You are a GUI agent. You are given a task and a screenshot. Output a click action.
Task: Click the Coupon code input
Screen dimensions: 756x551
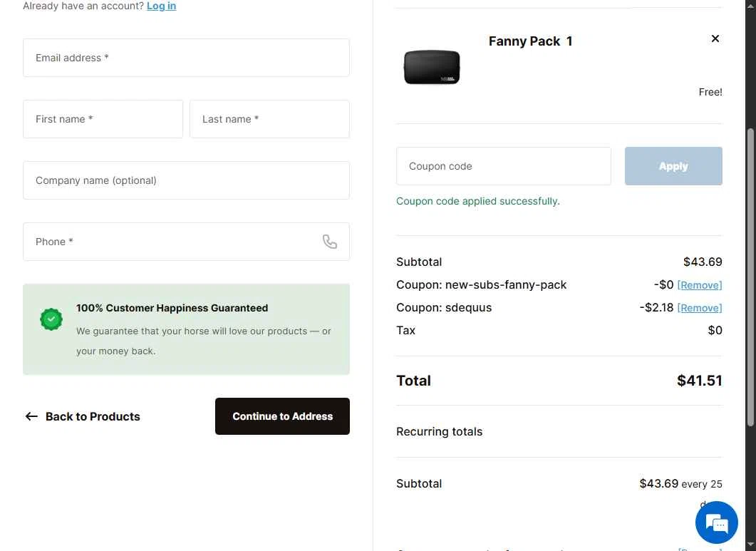click(503, 166)
